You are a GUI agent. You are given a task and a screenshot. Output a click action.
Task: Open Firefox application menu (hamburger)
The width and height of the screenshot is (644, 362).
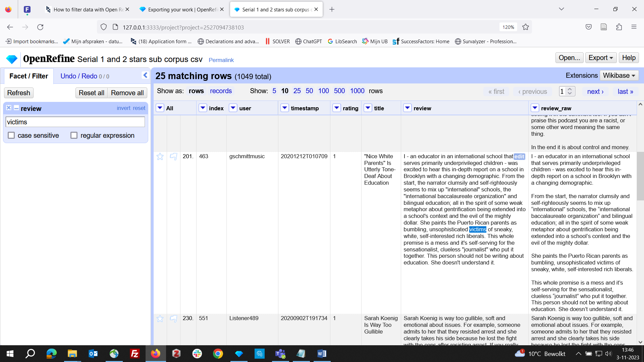634,27
